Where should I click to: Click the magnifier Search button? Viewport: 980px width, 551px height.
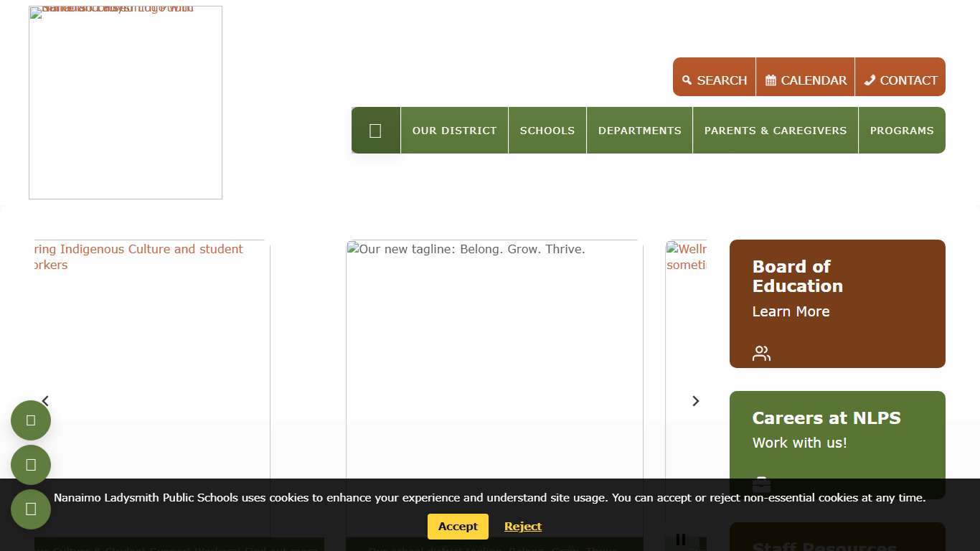(714, 80)
